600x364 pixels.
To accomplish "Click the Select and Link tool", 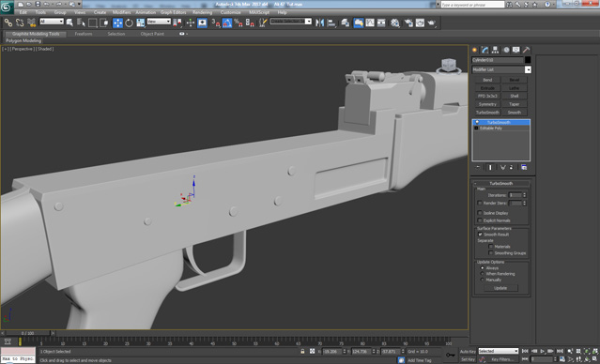I will click(8, 23).
